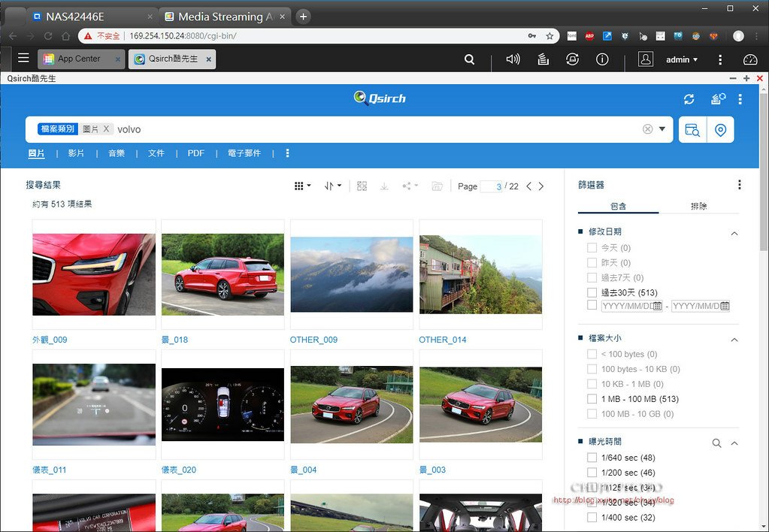769x532 pixels.
Task: Open the dashboard gauge icon
Action: [750, 59]
